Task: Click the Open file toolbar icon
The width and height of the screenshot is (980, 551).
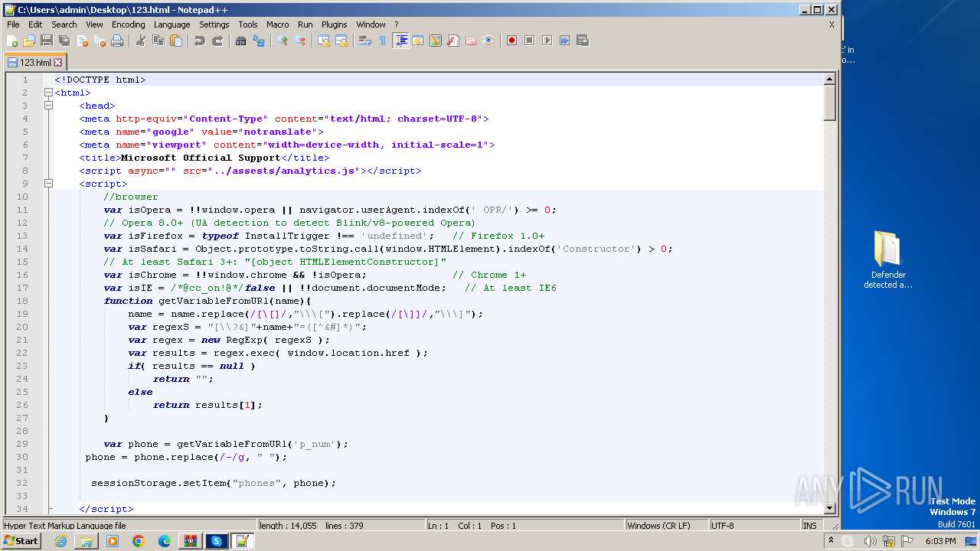Action: (x=29, y=41)
